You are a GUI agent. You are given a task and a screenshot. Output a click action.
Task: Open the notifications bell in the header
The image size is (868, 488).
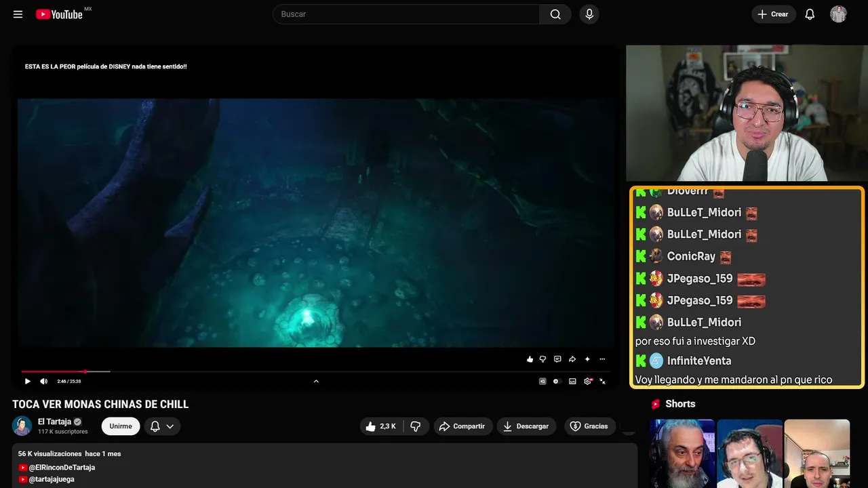810,14
